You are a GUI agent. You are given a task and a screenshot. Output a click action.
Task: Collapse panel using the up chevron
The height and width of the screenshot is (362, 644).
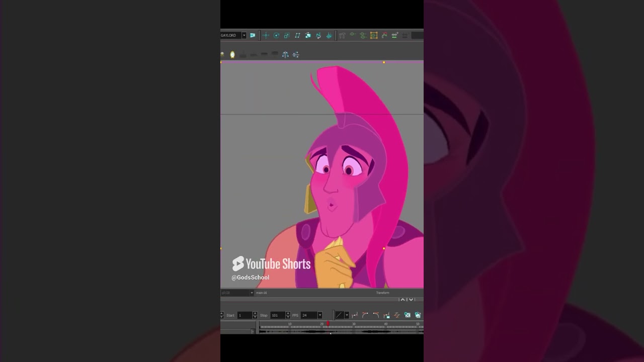point(403,300)
